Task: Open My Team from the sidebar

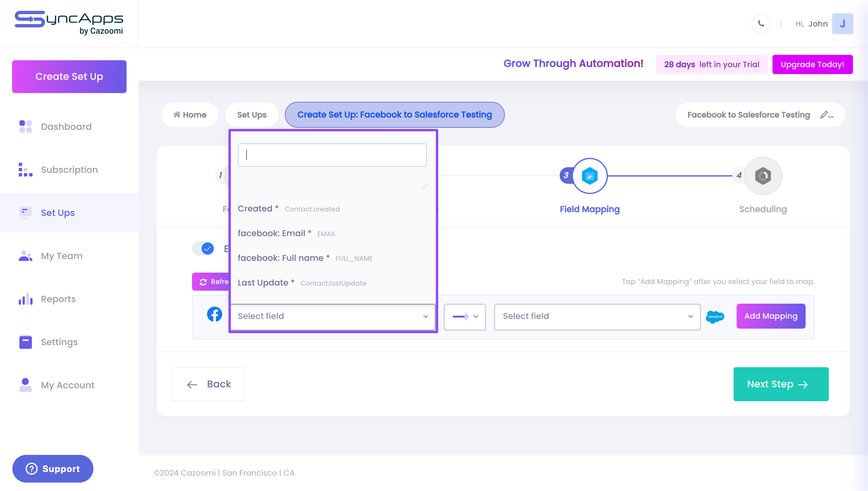Action: pos(62,256)
